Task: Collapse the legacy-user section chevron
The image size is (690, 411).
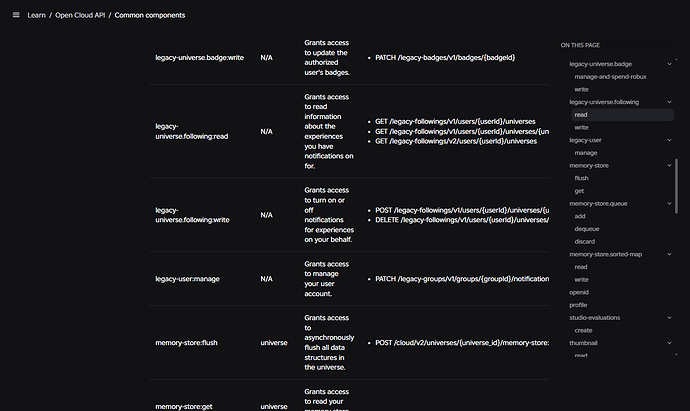Action: click(x=669, y=140)
